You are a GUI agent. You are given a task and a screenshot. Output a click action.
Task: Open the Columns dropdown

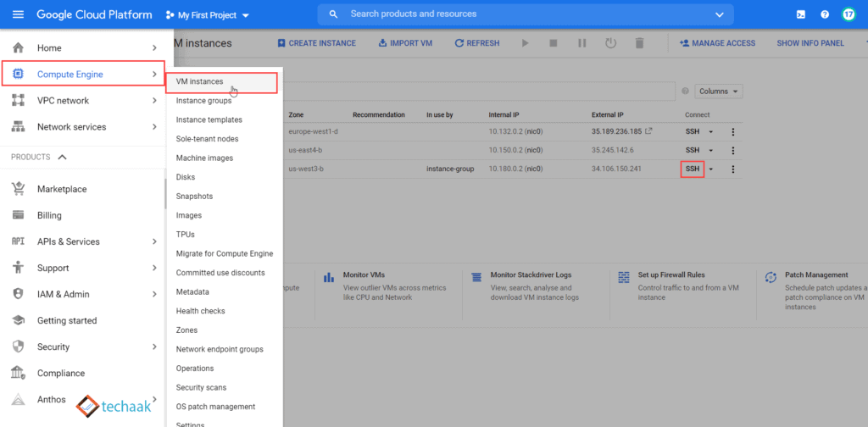[x=719, y=91]
